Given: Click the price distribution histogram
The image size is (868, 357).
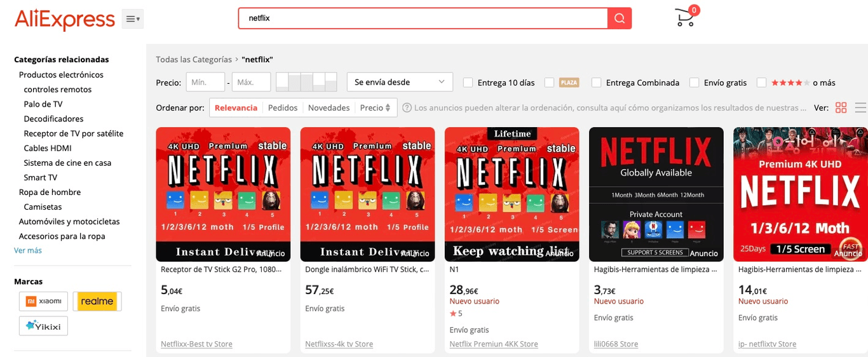Looking at the screenshot, I should click(x=307, y=82).
